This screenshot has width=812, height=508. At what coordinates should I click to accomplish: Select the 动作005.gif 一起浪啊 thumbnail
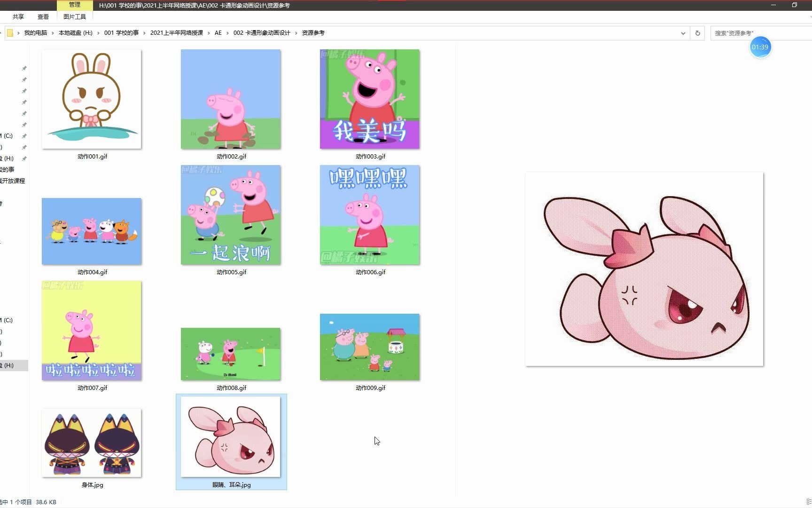[231, 215]
